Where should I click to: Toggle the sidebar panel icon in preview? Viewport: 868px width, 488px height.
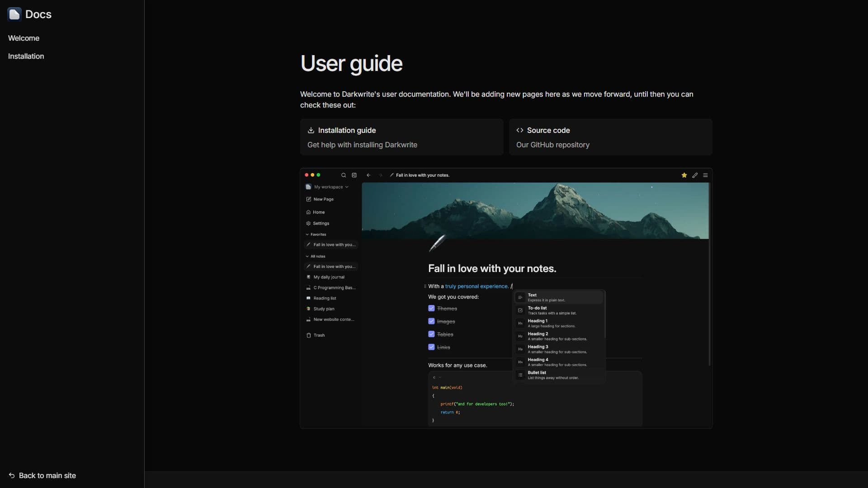tap(354, 175)
